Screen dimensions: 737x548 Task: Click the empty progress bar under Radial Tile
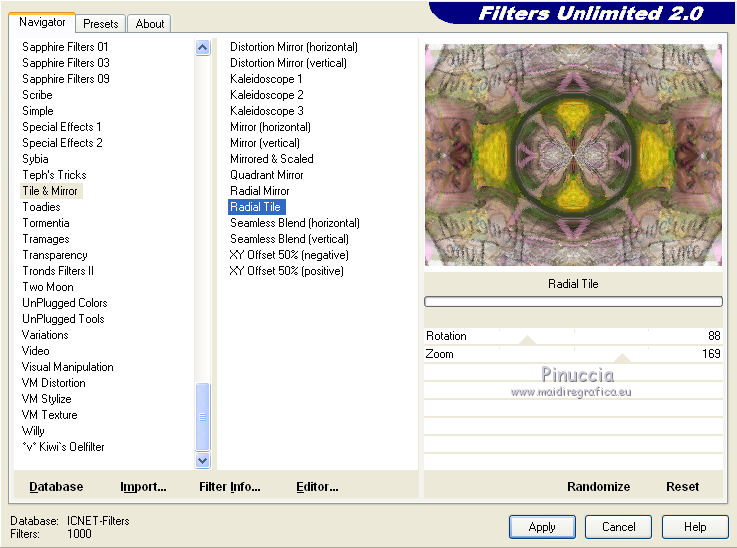[x=573, y=302]
